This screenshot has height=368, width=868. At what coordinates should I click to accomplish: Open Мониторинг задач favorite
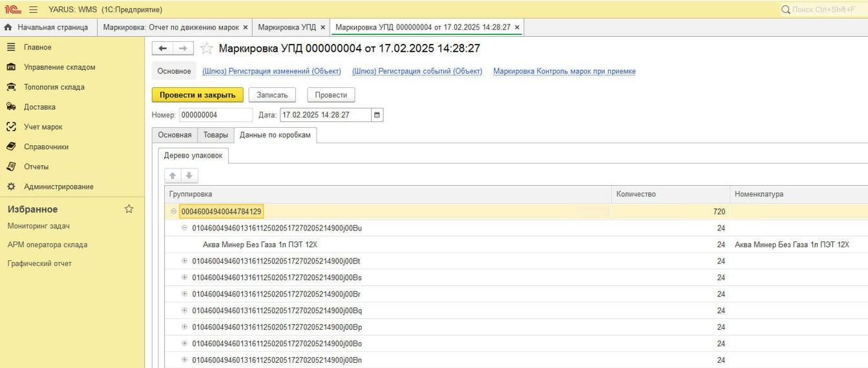(39, 226)
